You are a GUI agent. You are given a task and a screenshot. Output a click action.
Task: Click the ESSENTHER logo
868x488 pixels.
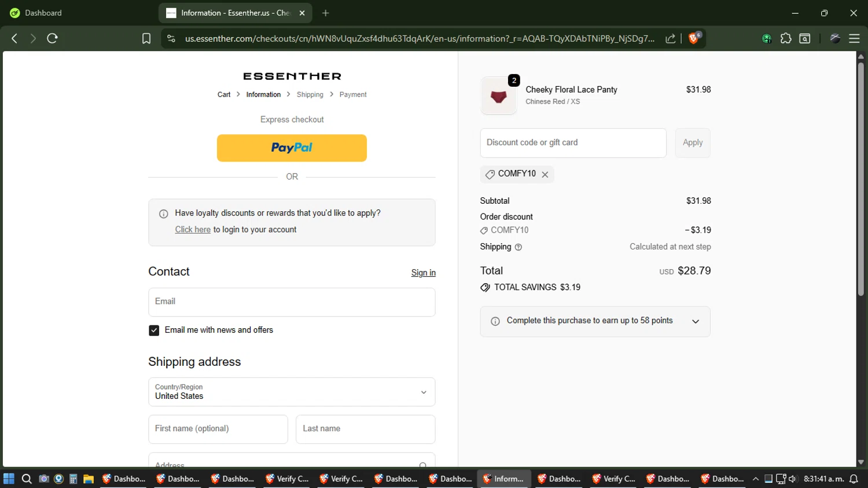[x=292, y=76]
